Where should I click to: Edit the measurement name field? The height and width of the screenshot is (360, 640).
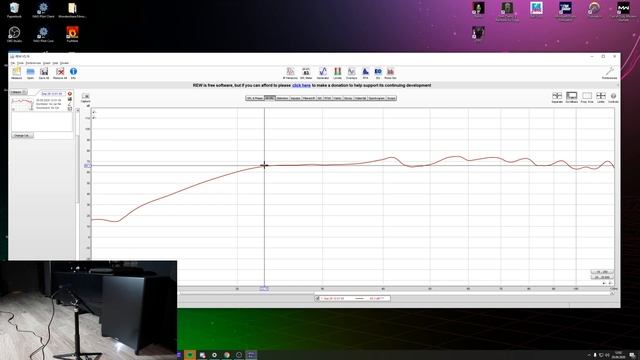[x=53, y=93]
